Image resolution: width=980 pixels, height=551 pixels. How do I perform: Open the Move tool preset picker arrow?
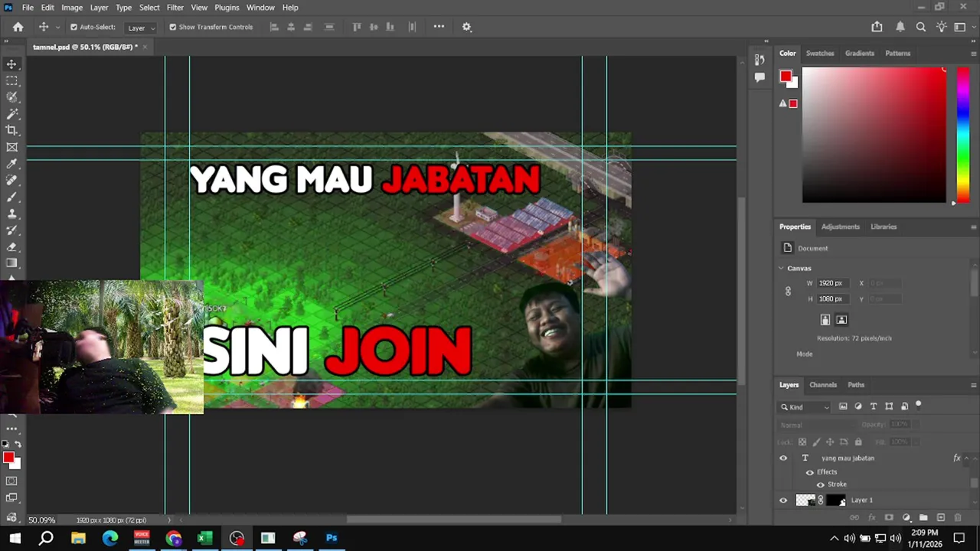click(x=57, y=28)
